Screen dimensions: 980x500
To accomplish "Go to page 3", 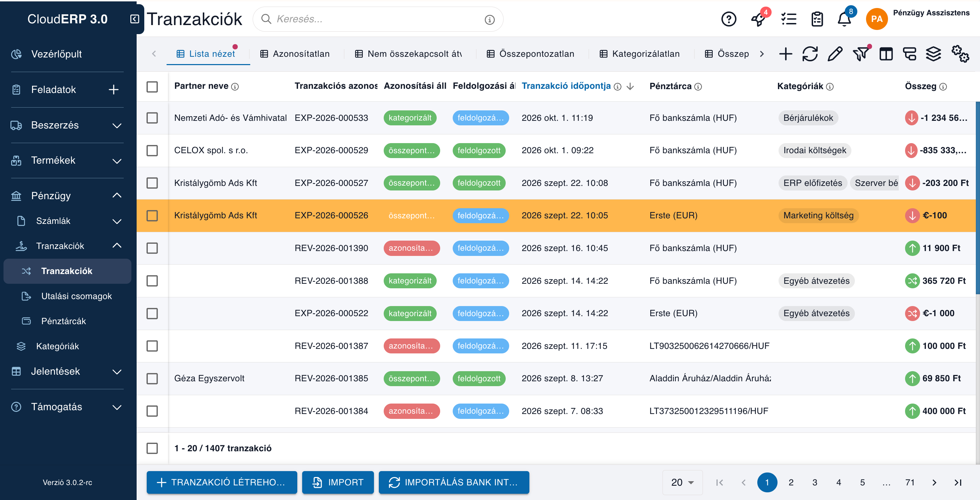I will point(814,483).
